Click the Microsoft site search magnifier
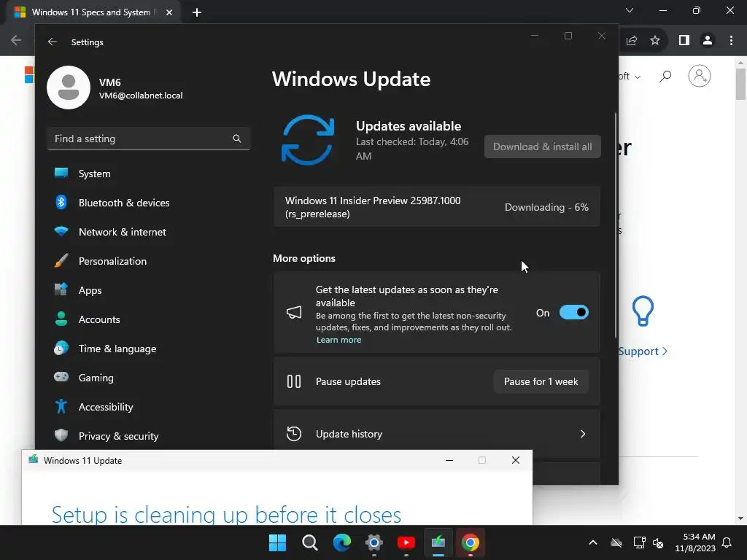 [665, 76]
